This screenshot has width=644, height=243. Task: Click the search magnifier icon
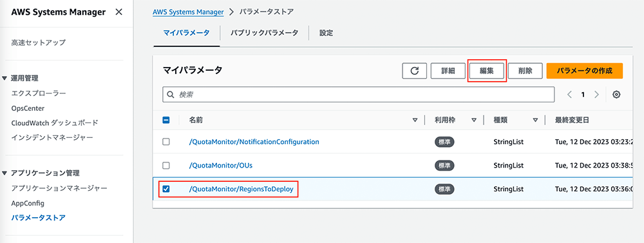click(171, 95)
